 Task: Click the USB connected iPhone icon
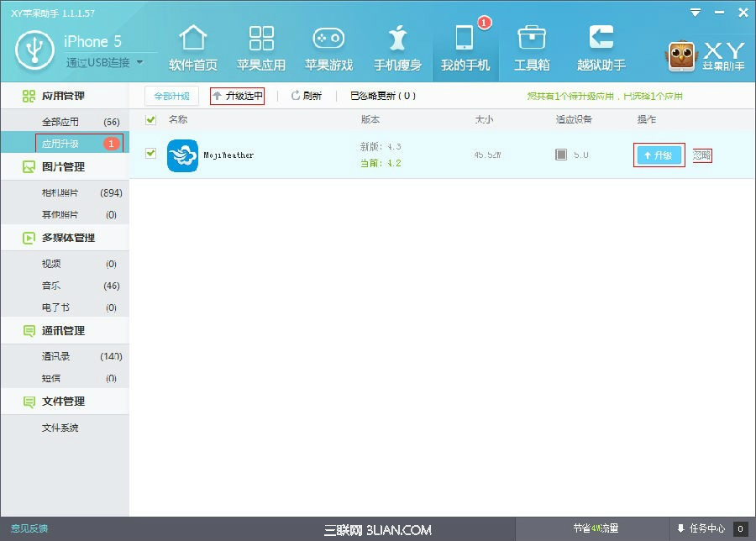coord(34,49)
